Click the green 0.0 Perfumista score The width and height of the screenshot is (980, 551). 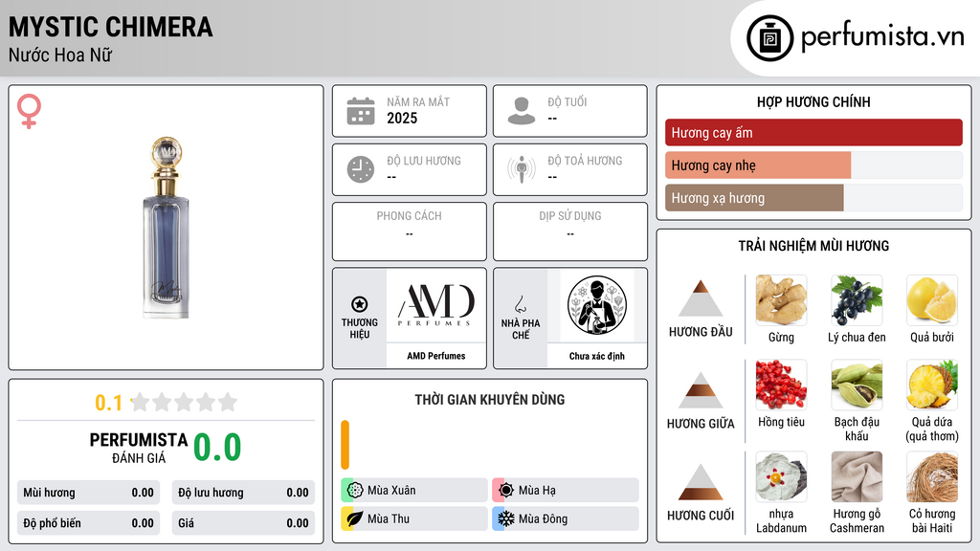217,447
